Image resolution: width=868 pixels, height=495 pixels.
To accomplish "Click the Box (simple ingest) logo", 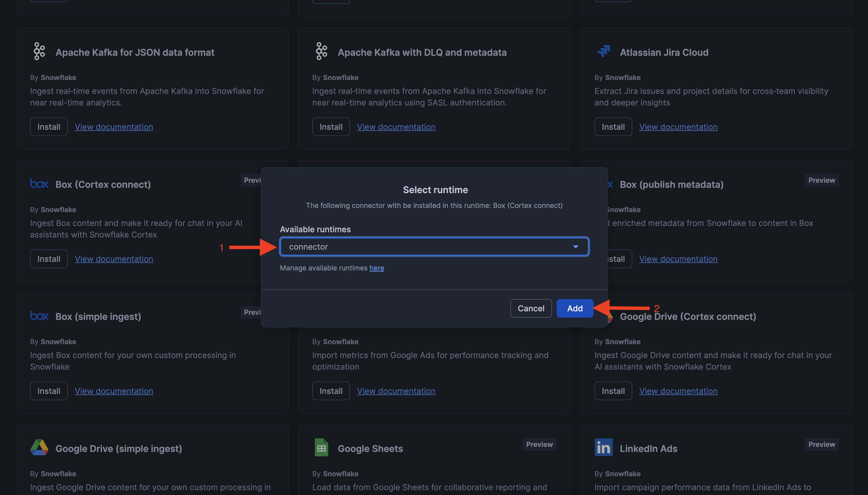I will pos(39,316).
